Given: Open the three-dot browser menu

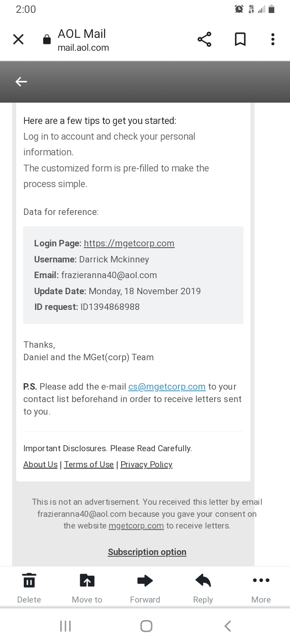Looking at the screenshot, I should 273,39.
